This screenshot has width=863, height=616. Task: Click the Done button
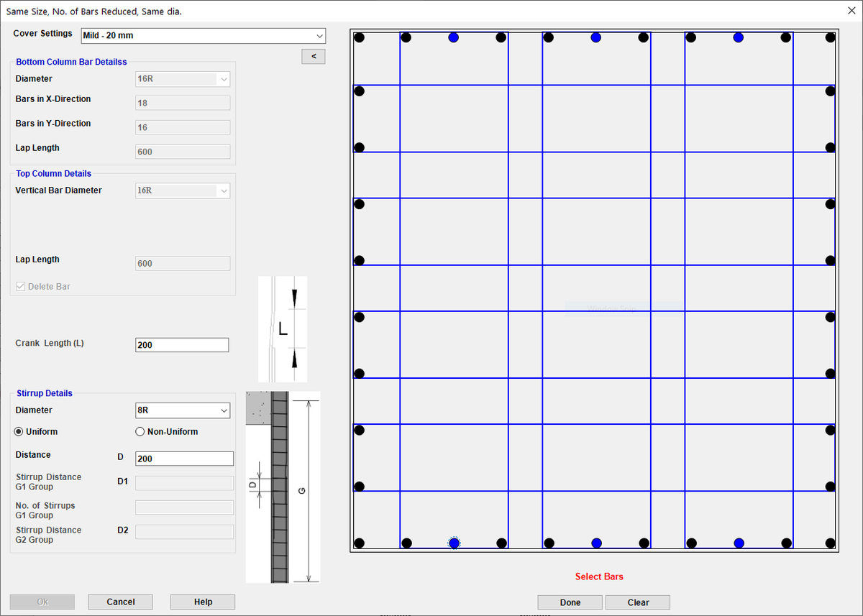click(570, 602)
